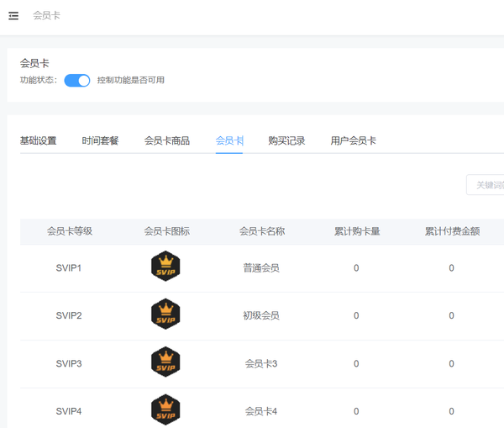
Task: Toggle the 功能状态 switch off
Action: 77,81
